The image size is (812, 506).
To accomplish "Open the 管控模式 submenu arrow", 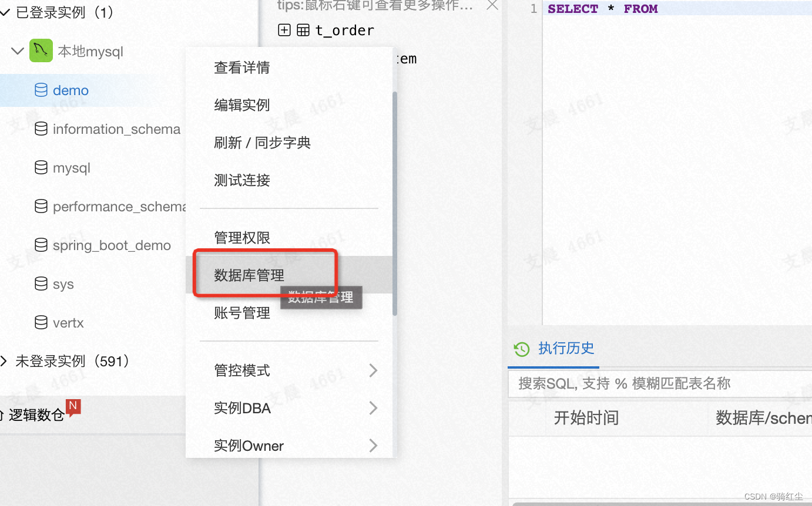I will coord(373,370).
